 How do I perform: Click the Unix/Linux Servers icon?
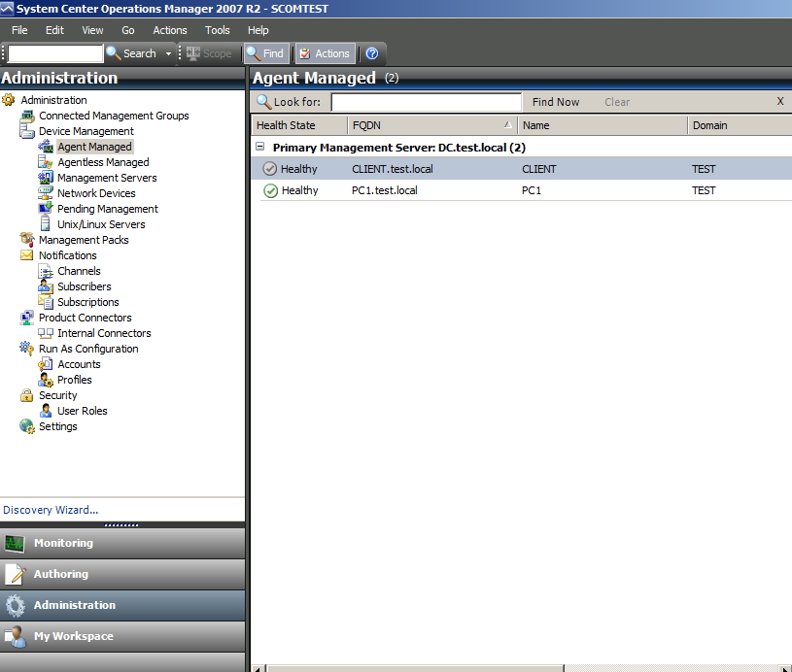[46, 224]
